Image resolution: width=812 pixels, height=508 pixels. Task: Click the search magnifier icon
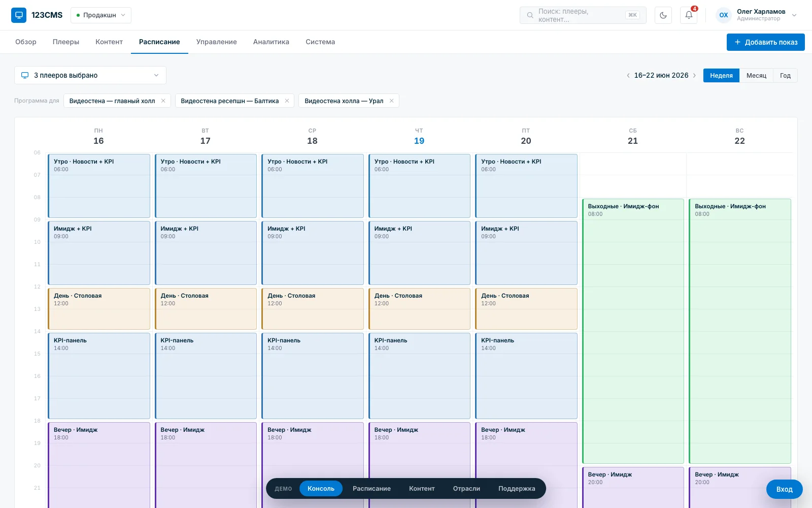coord(530,15)
